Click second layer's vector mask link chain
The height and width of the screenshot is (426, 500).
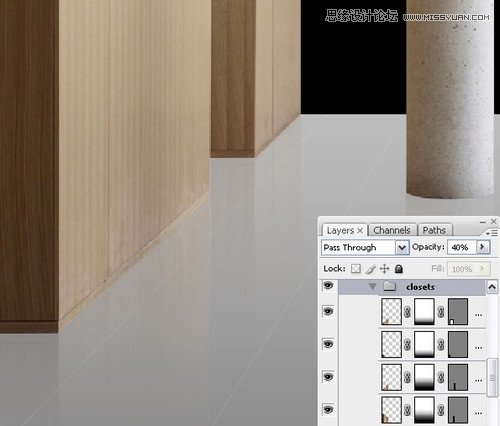[x=441, y=345]
